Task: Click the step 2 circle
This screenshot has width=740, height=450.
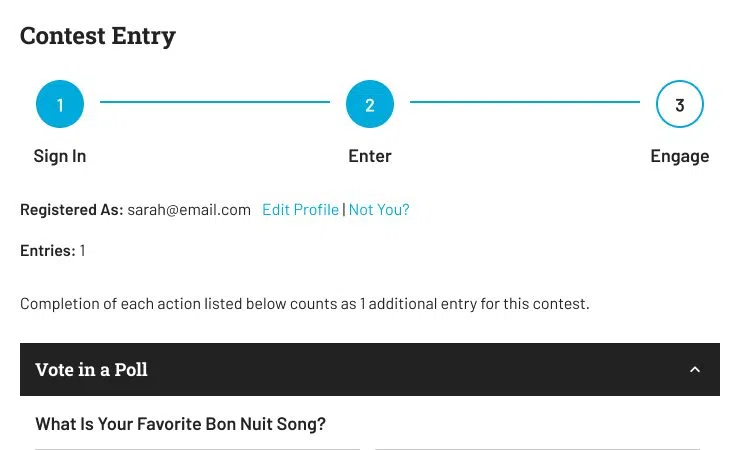Action: [x=370, y=105]
